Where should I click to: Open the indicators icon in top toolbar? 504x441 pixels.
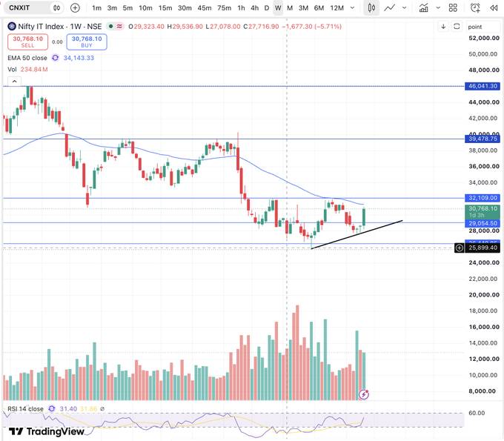point(424,7)
